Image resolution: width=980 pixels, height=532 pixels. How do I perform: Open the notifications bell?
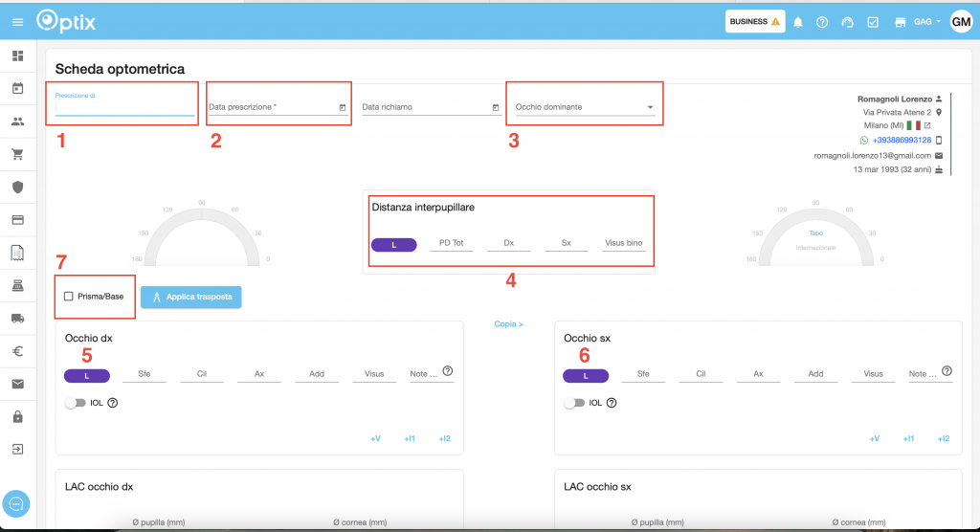point(797,22)
